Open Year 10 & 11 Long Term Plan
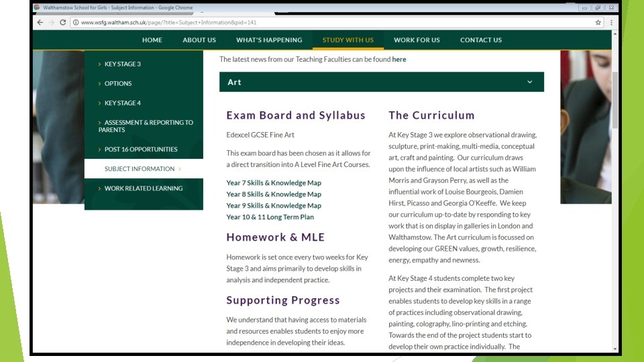 coord(270,217)
